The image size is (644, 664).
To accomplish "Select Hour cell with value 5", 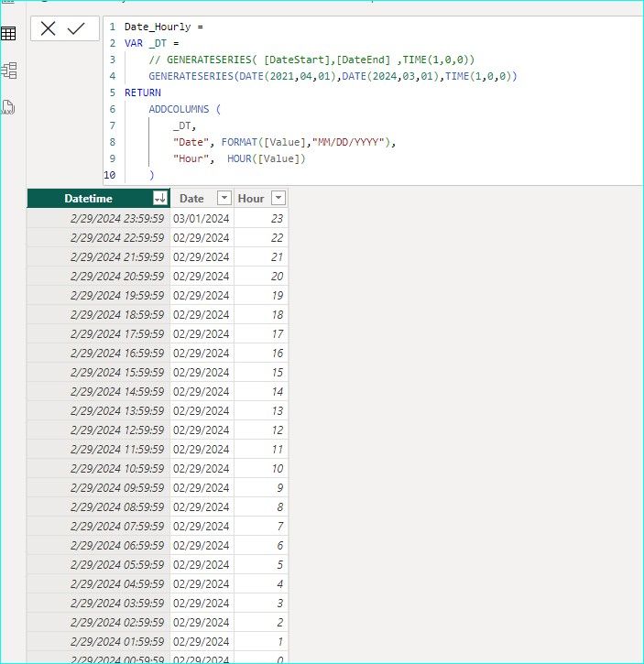I will [261, 565].
